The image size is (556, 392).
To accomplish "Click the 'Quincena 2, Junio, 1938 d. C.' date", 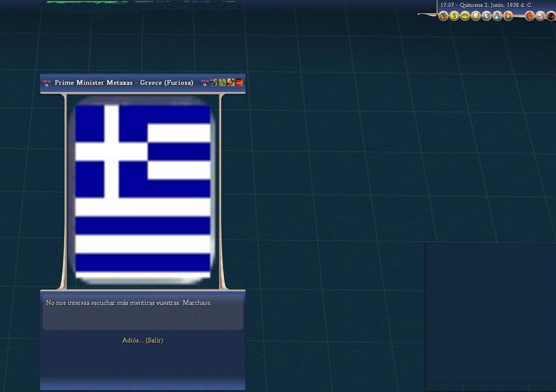I will [x=496, y=5].
